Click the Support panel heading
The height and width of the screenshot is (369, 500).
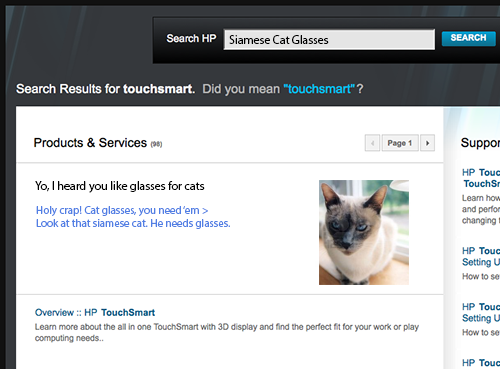[480, 143]
